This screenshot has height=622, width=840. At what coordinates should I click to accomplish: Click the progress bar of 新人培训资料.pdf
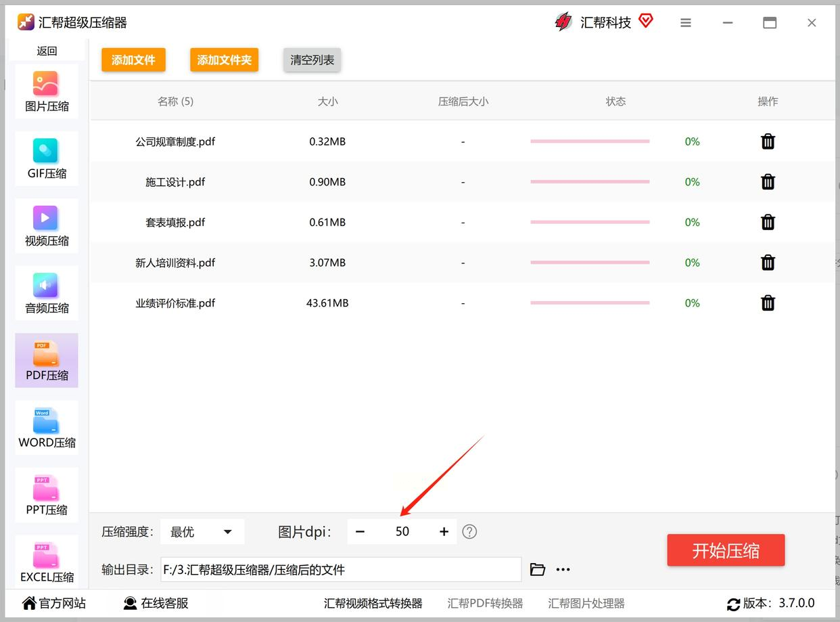(x=590, y=263)
